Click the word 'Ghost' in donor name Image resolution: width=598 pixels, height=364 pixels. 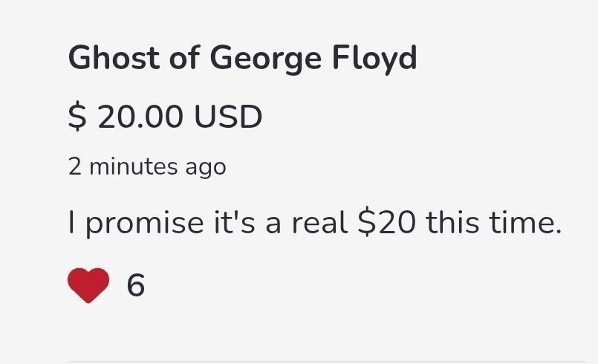point(114,57)
